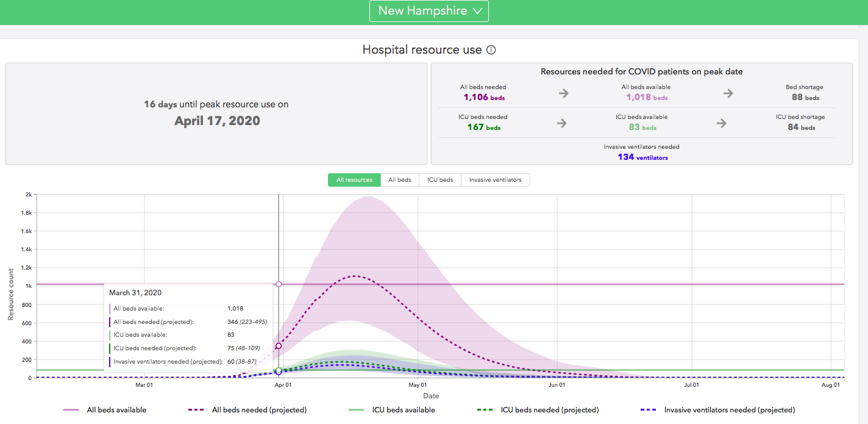
Task: Click the April 17, 2020 peak date
Action: point(217,121)
